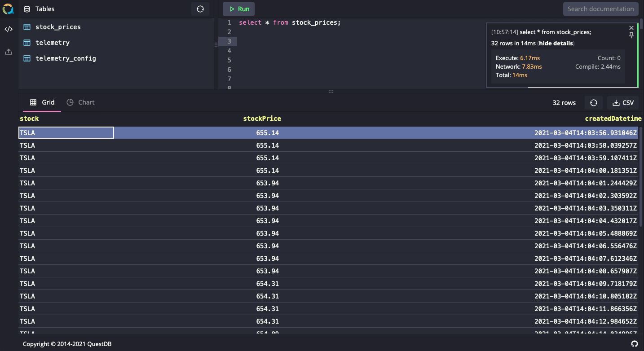Expand the stock_prices table
The height and width of the screenshot is (351, 644).
pos(58,27)
